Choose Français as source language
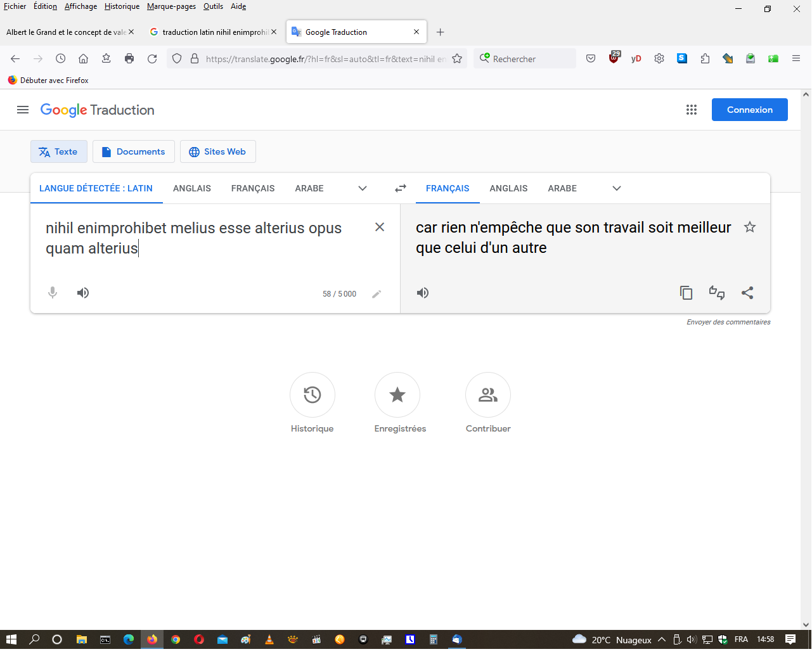 click(x=253, y=188)
